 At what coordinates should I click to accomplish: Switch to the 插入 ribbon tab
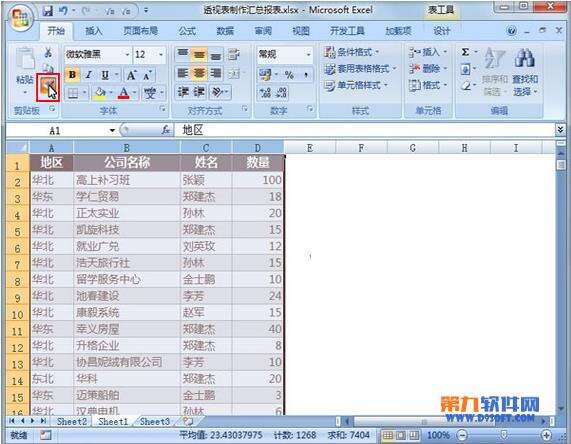94,31
